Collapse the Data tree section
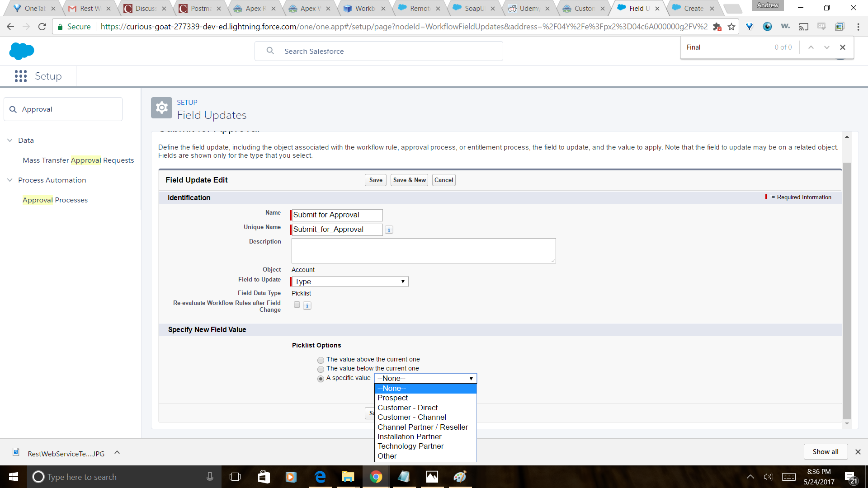 click(10, 140)
